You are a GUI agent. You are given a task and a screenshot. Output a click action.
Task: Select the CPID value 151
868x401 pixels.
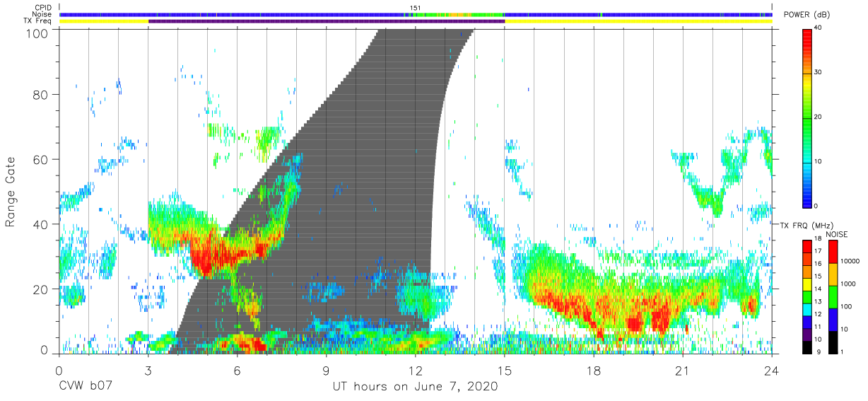pos(416,8)
